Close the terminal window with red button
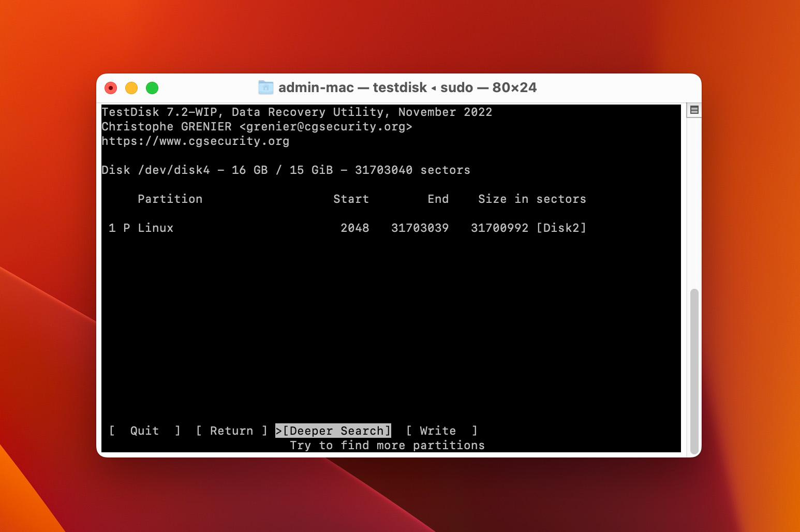This screenshot has height=532, width=800. tap(111, 88)
